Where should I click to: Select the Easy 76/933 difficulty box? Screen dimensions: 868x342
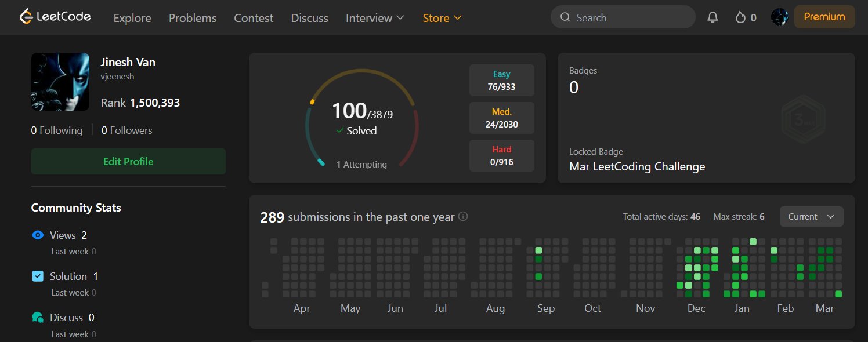(501, 81)
